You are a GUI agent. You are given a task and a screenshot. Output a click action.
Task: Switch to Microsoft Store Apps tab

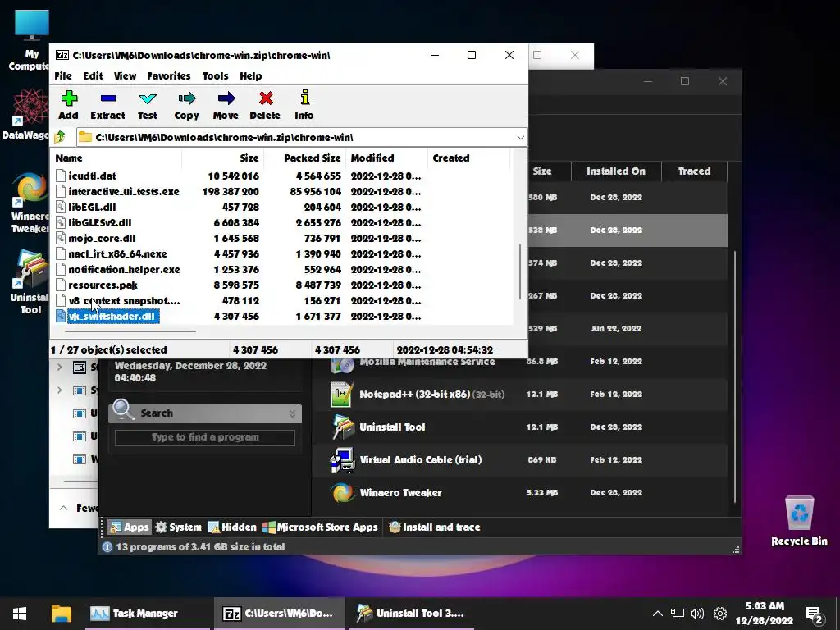click(321, 527)
